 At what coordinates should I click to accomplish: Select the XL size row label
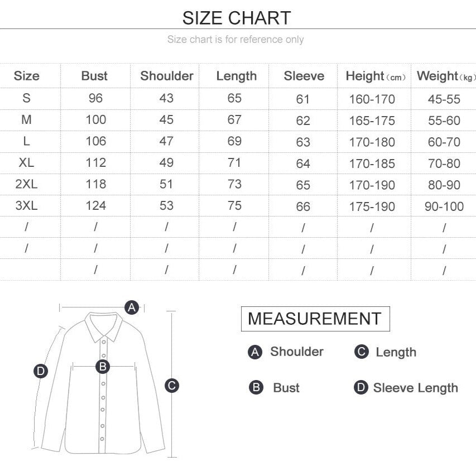point(26,162)
